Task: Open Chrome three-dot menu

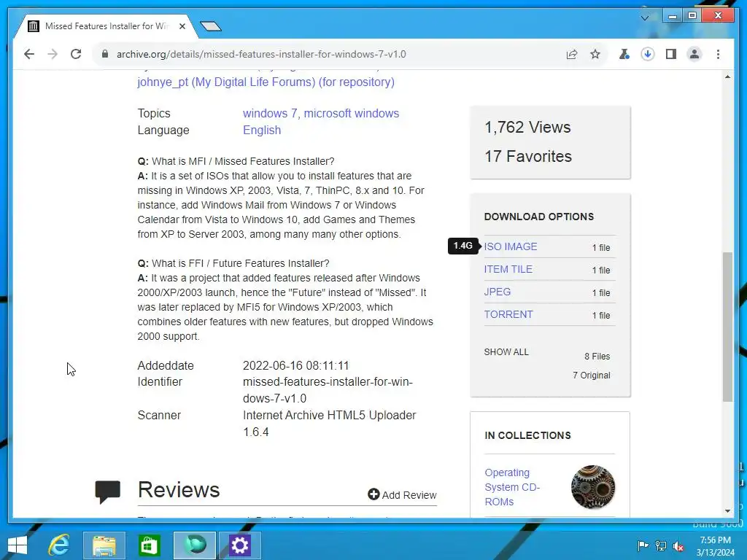Action: pyautogui.click(x=718, y=54)
